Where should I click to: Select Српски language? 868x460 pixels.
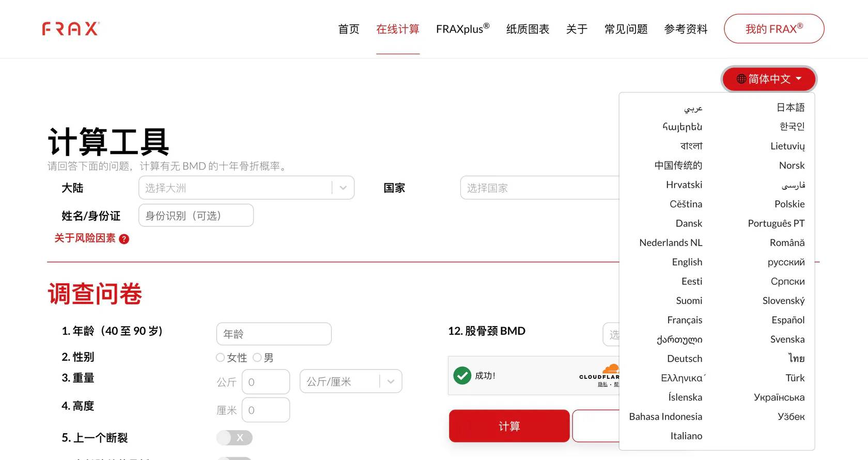click(787, 281)
